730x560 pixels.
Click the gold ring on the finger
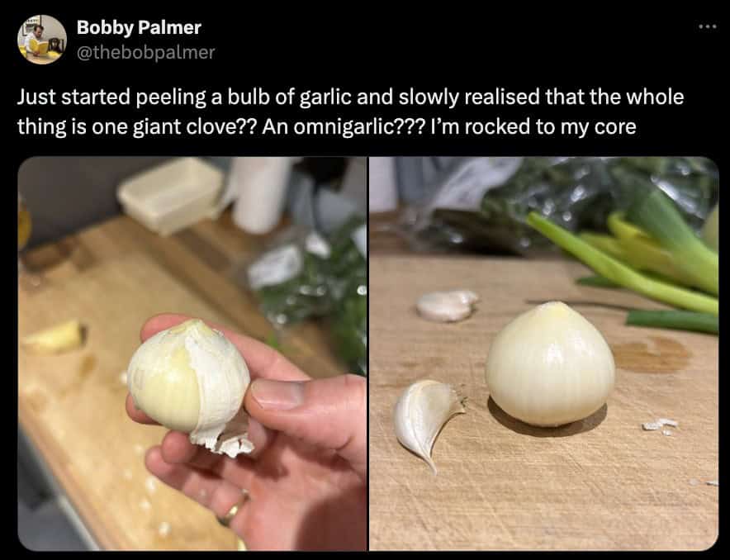(x=235, y=508)
